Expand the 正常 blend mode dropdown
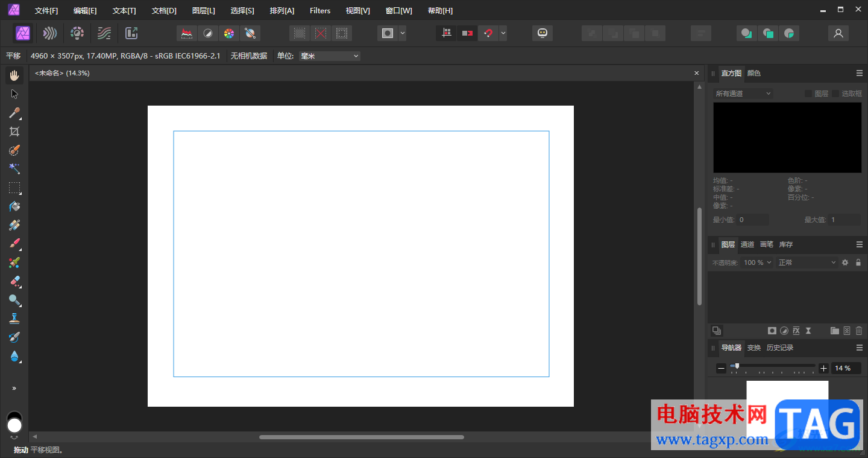868x458 pixels. [x=807, y=262]
